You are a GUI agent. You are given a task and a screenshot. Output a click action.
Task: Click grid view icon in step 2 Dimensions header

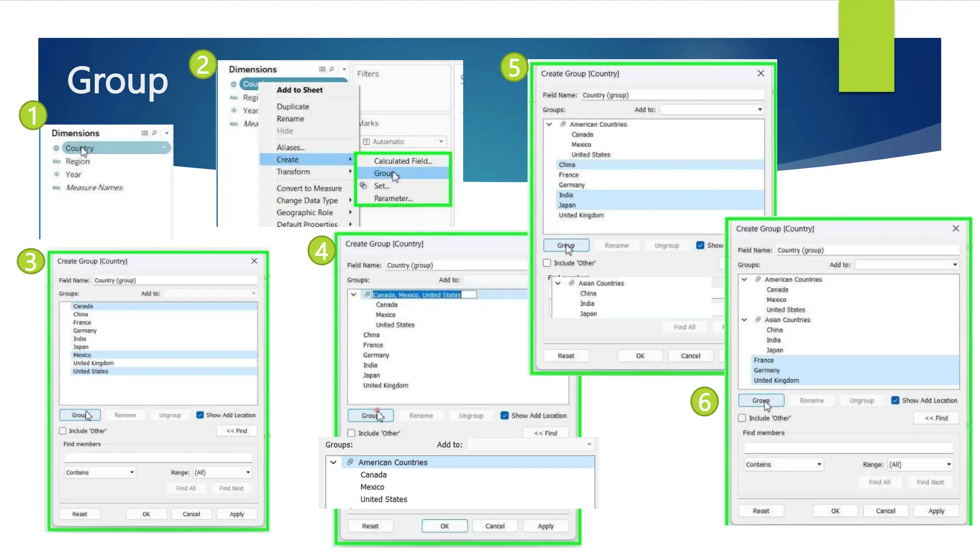tap(322, 69)
